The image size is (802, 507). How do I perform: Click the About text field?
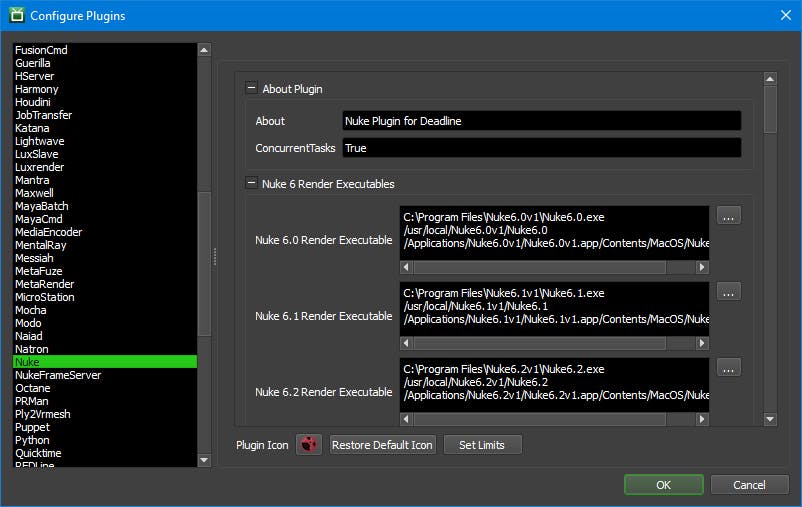pos(542,121)
